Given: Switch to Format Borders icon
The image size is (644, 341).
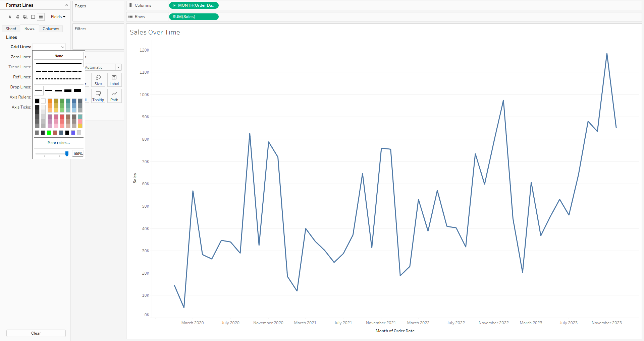Looking at the screenshot, I should coord(33,17).
